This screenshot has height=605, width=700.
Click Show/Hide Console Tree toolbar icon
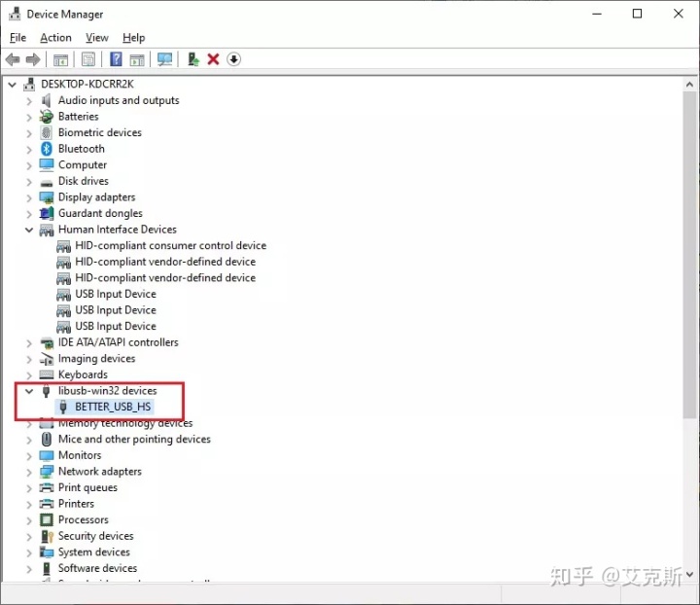(60, 59)
